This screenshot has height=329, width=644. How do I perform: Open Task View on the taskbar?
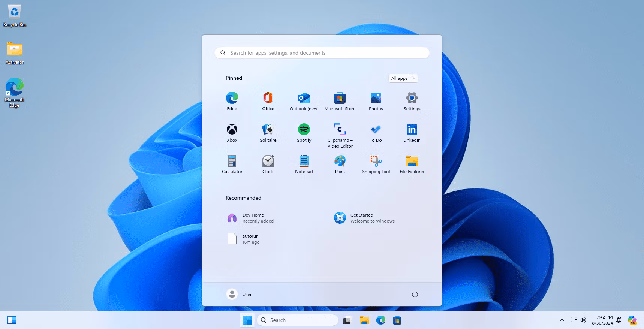tap(347, 320)
